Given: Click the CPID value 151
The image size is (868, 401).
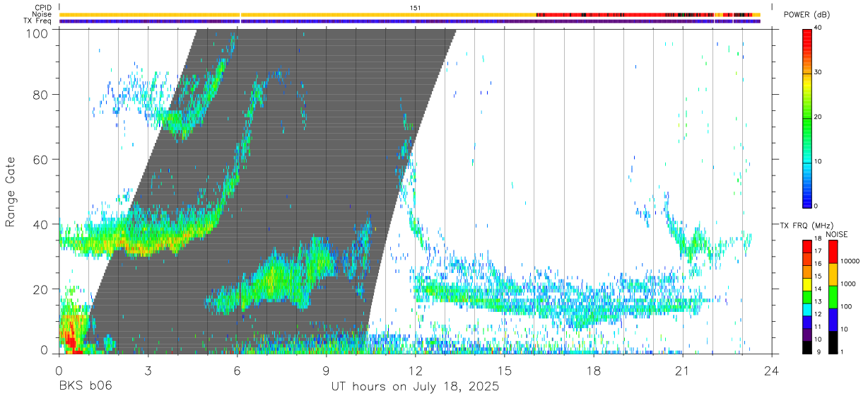Looking at the screenshot, I should click(x=416, y=8).
